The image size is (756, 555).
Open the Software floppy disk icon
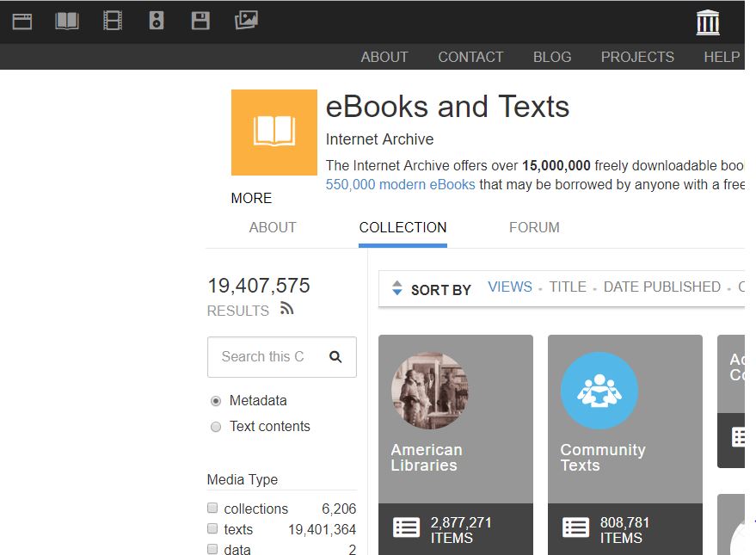(200, 21)
